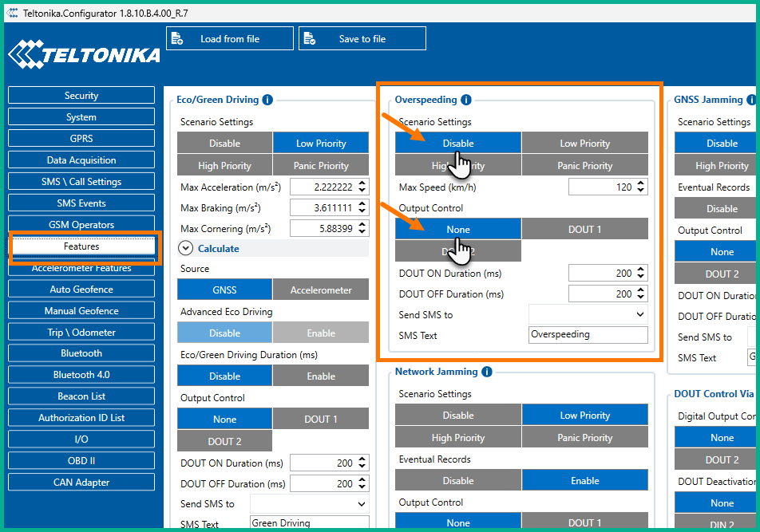Click the Network Jamming info icon
This screenshot has width=760, height=532.
486,372
